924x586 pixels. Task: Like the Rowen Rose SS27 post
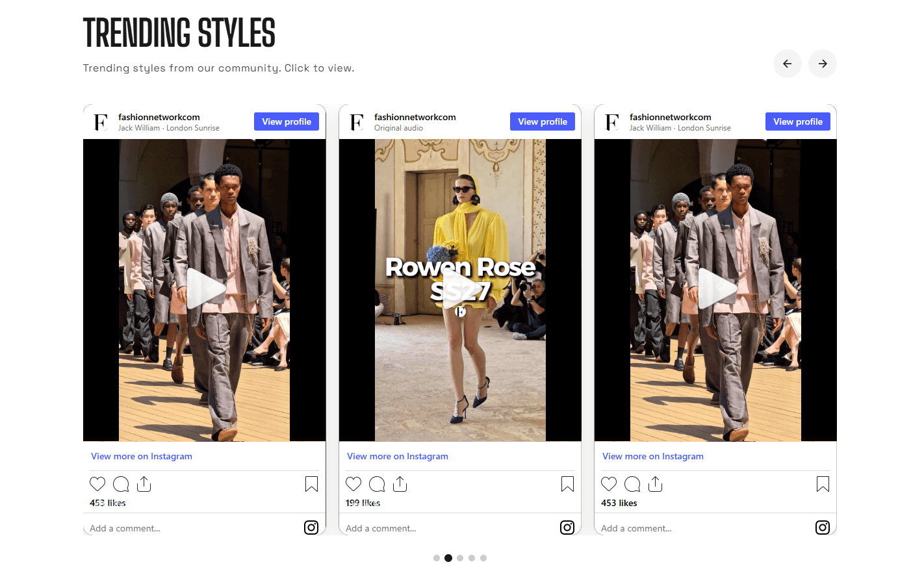[353, 484]
